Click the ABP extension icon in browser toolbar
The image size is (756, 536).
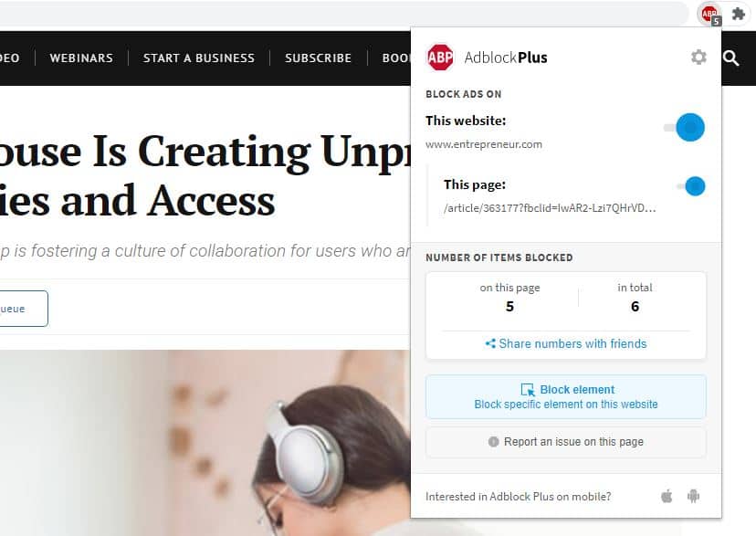pos(710,15)
